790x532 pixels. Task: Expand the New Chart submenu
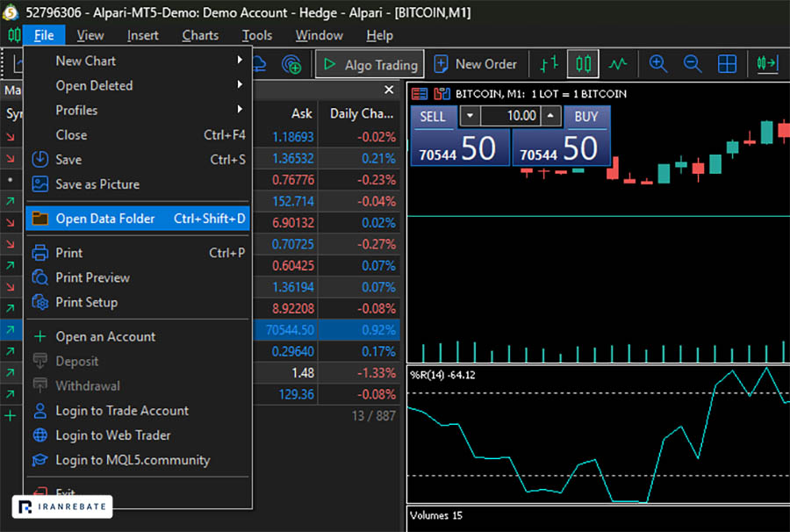[137, 61]
